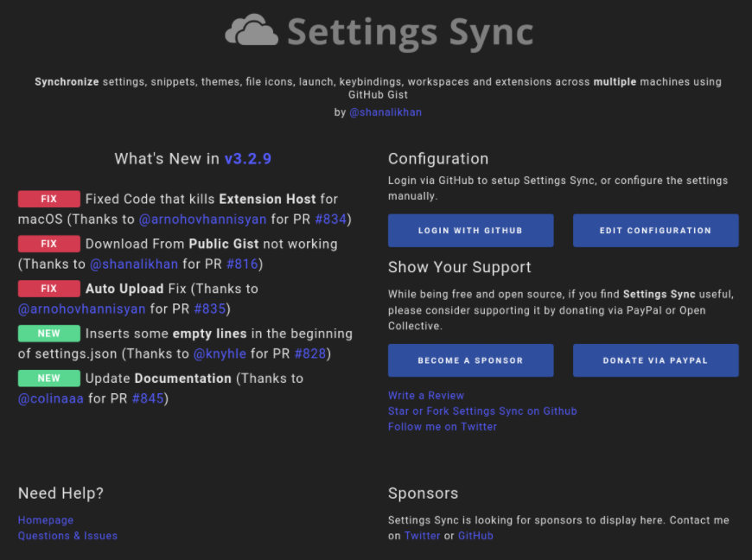Click Become a Sponsor button
Screen dimensions: 752x560
tap(470, 360)
